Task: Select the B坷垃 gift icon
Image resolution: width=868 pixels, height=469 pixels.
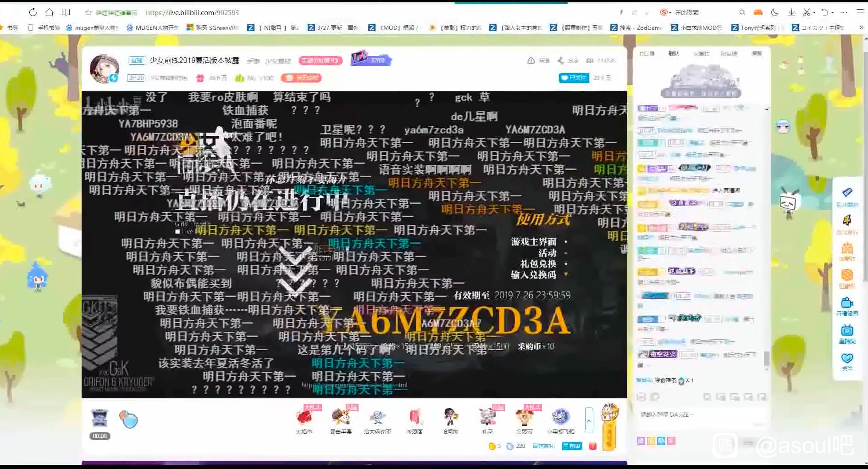Action: [451, 418]
